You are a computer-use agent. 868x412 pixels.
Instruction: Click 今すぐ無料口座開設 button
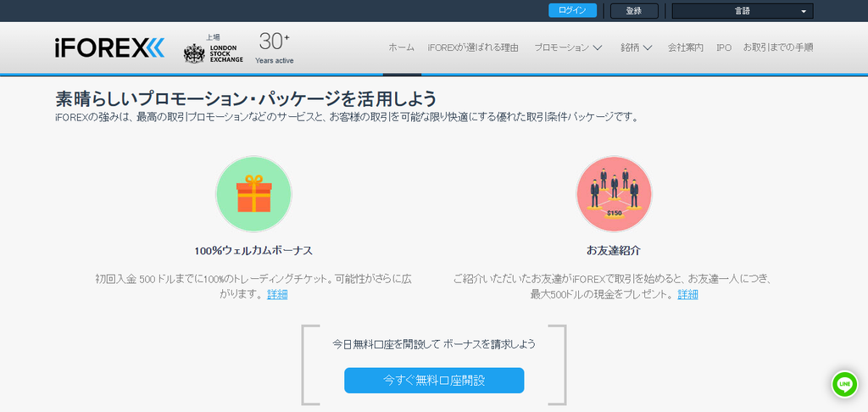(434, 381)
